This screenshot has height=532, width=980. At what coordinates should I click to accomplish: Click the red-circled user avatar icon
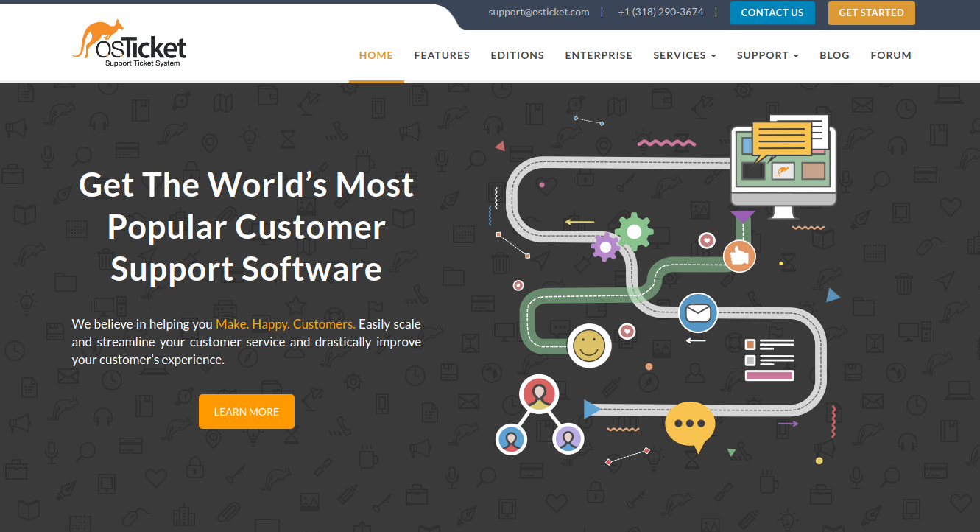(x=540, y=393)
